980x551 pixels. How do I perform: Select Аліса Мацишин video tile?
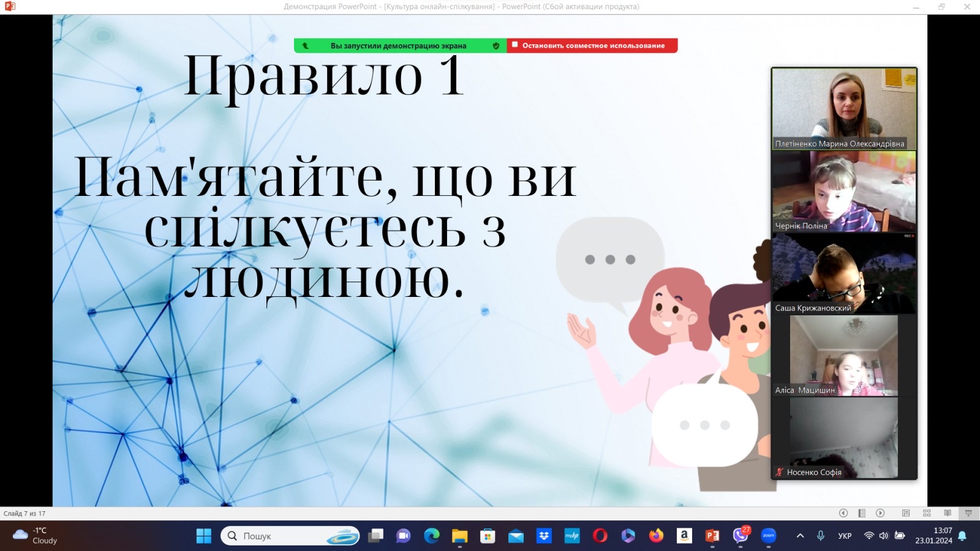(x=844, y=356)
